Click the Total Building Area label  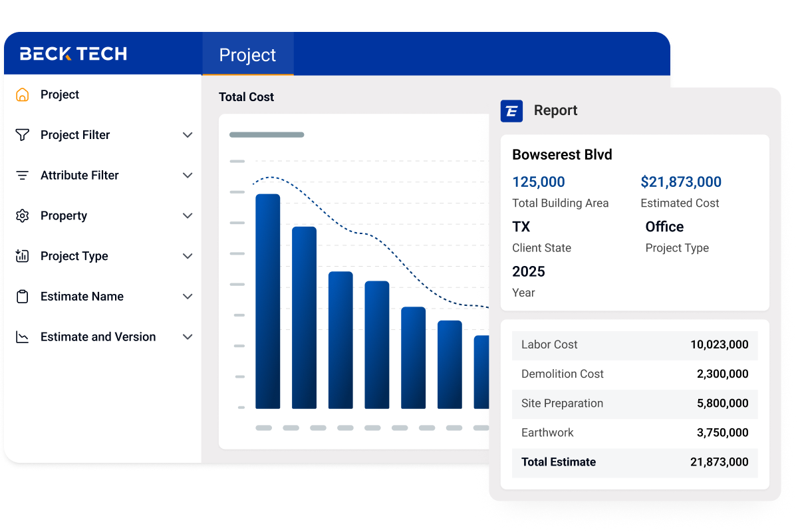pos(561,203)
